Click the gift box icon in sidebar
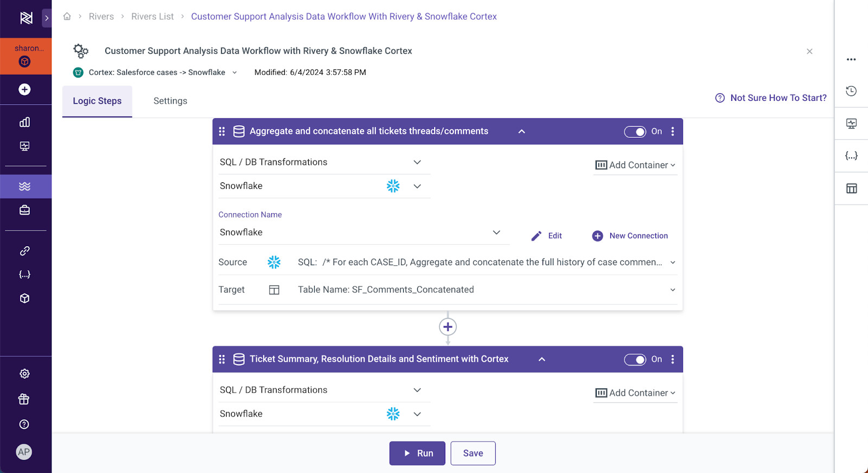The width and height of the screenshot is (868, 473). (24, 399)
